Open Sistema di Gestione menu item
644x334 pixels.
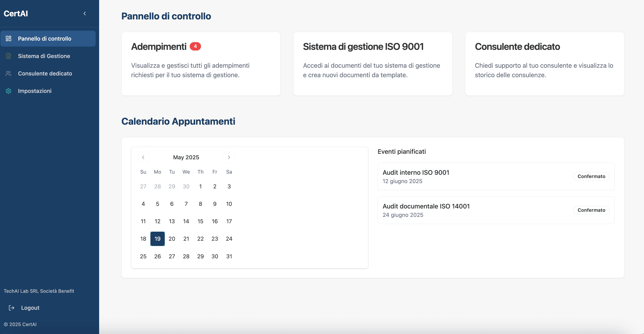tap(44, 56)
